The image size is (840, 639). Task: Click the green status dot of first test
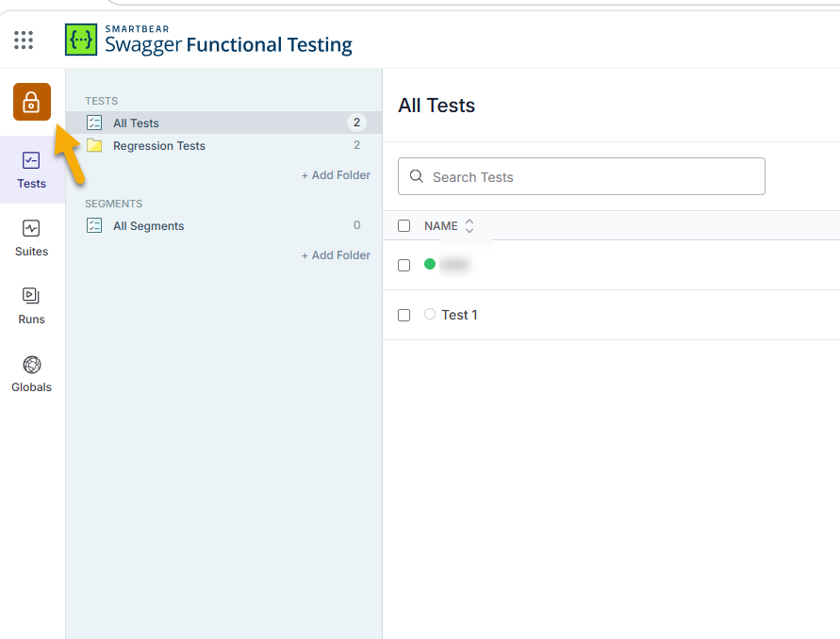coord(430,264)
